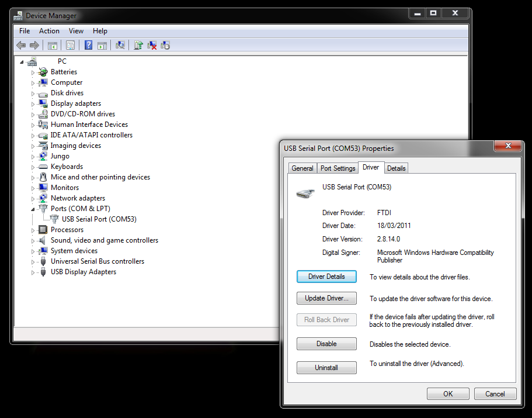Collapse the Ports (COM & LPT) node
The height and width of the screenshot is (418, 532).
pyautogui.click(x=33, y=209)
